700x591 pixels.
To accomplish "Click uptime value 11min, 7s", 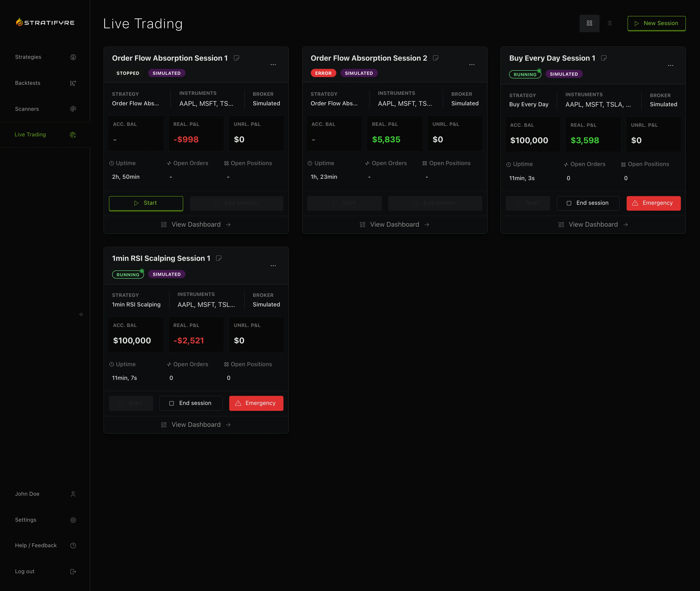I will click(x=124, y=378).
